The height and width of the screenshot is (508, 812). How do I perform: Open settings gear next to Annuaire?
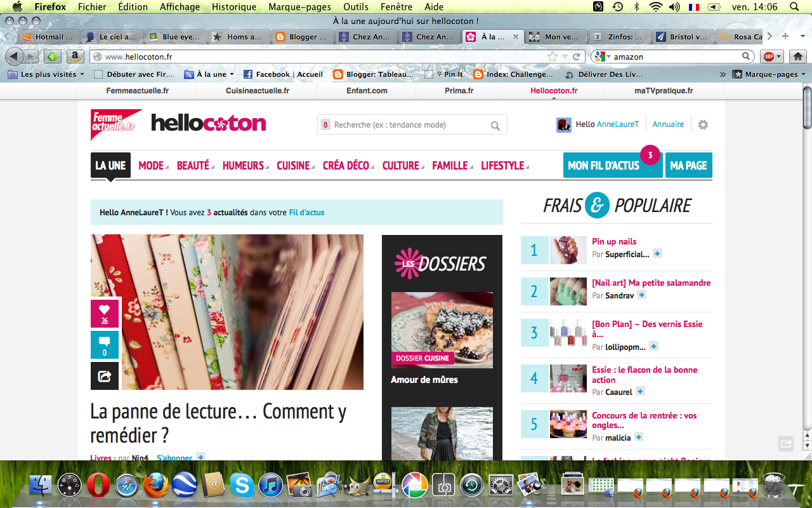tap(703, 124)
